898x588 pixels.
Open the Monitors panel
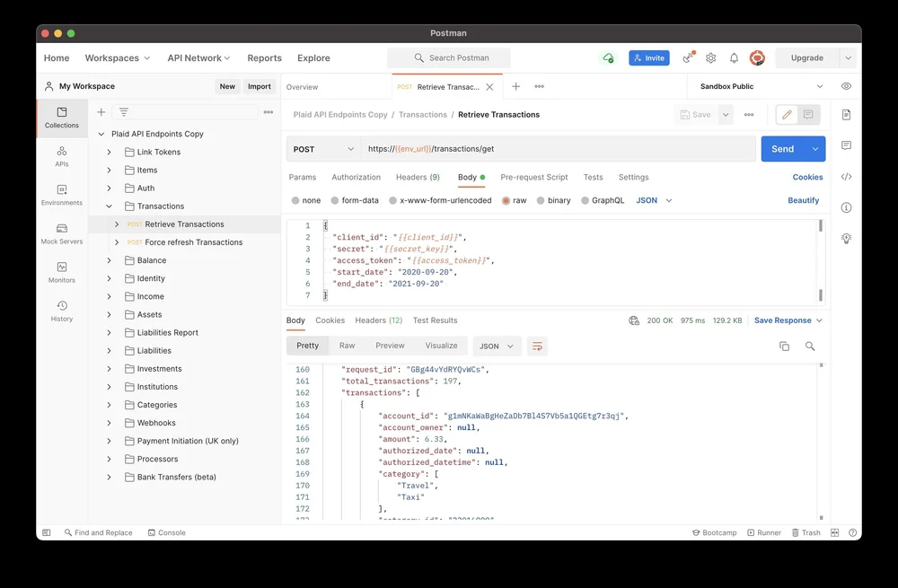pyautogui.click(x=61, y=273)
